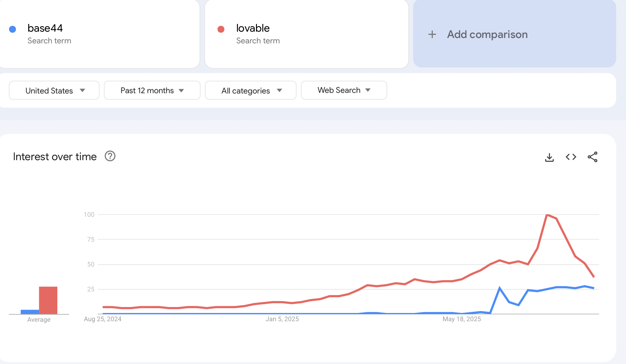Viewport: 626px width, 364px height.
Task: Open the United States region dropdown
Action: 54,91
